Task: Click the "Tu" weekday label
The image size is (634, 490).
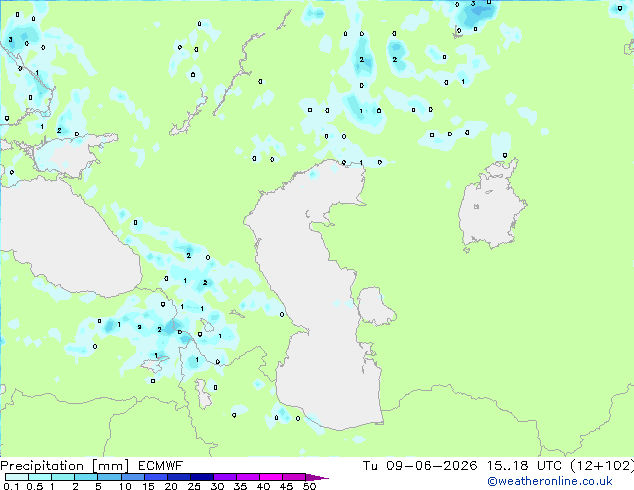Action: click(370, 466)
